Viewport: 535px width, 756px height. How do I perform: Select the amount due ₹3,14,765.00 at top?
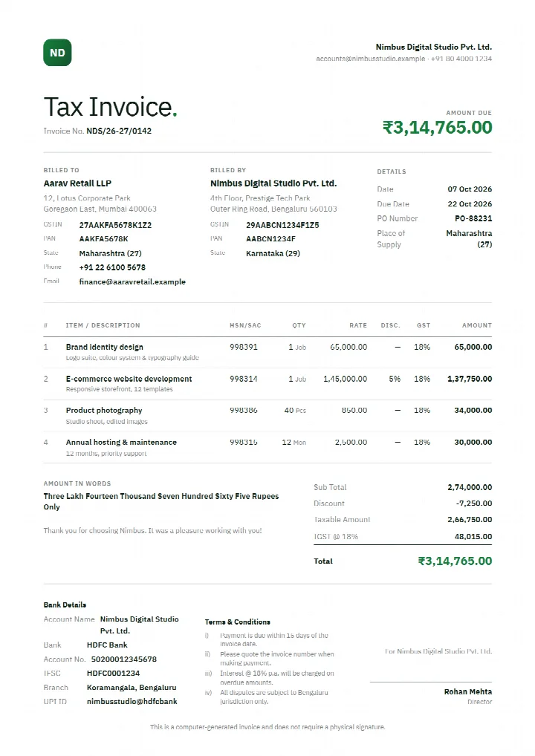[x=438, y=127]
